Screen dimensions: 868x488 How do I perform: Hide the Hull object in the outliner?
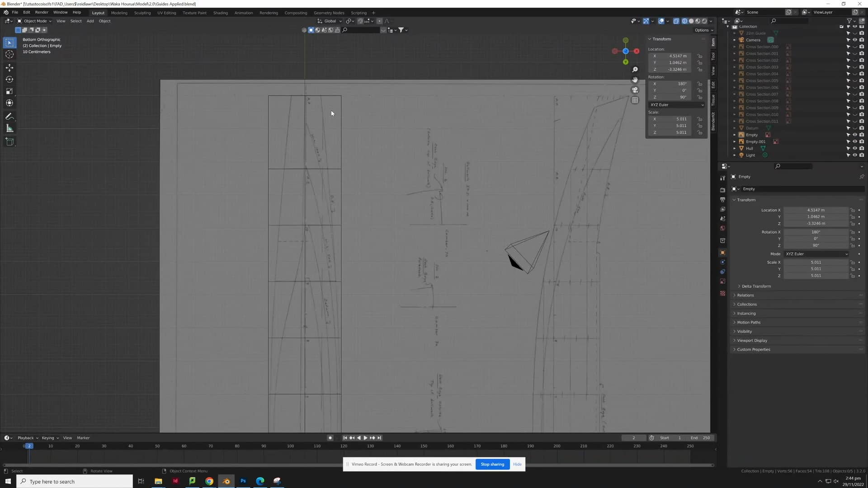[x=855, y=148]
